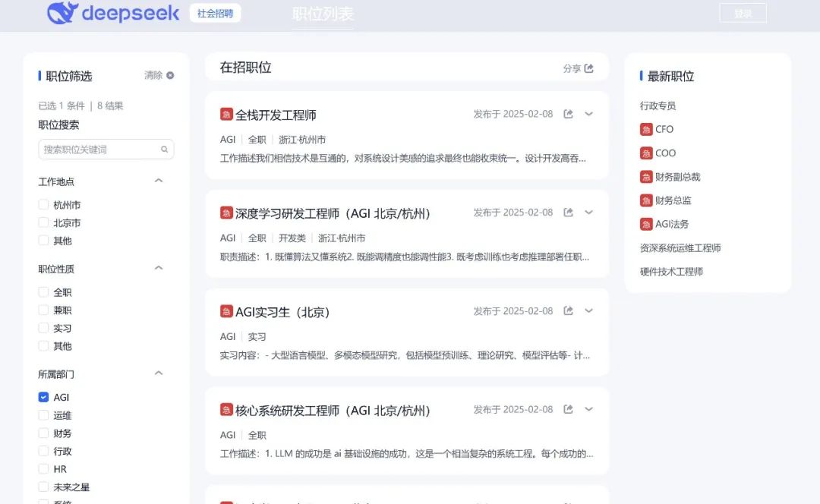Open the 职位列表 tab
Image resolution: width=820 pixels, height=504 pixels.
pos(323,14)
